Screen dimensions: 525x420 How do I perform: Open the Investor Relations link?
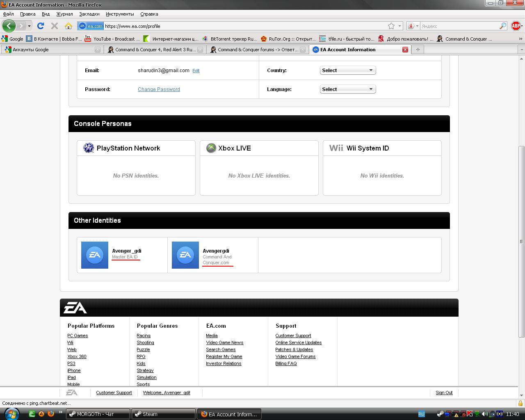coord(224,363)
